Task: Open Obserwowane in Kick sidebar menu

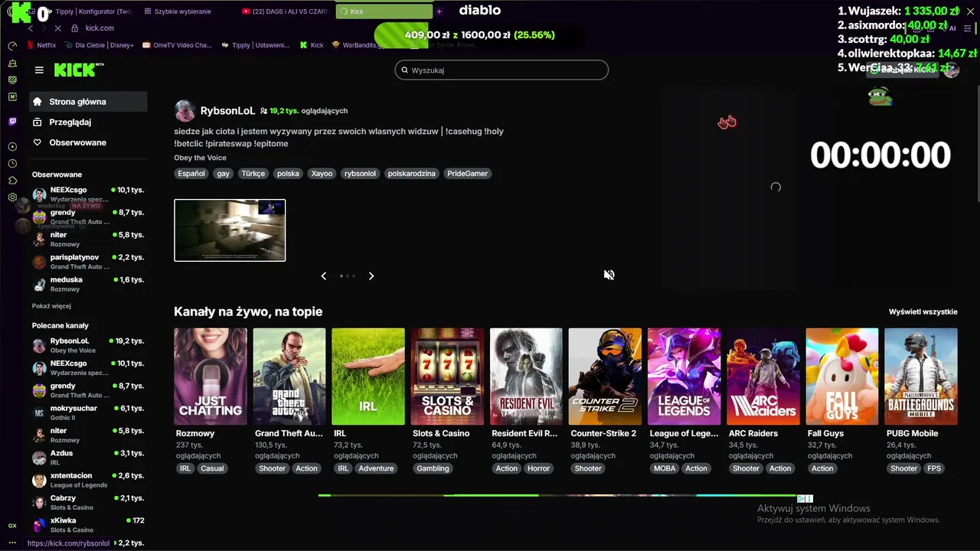Action: 88,143
